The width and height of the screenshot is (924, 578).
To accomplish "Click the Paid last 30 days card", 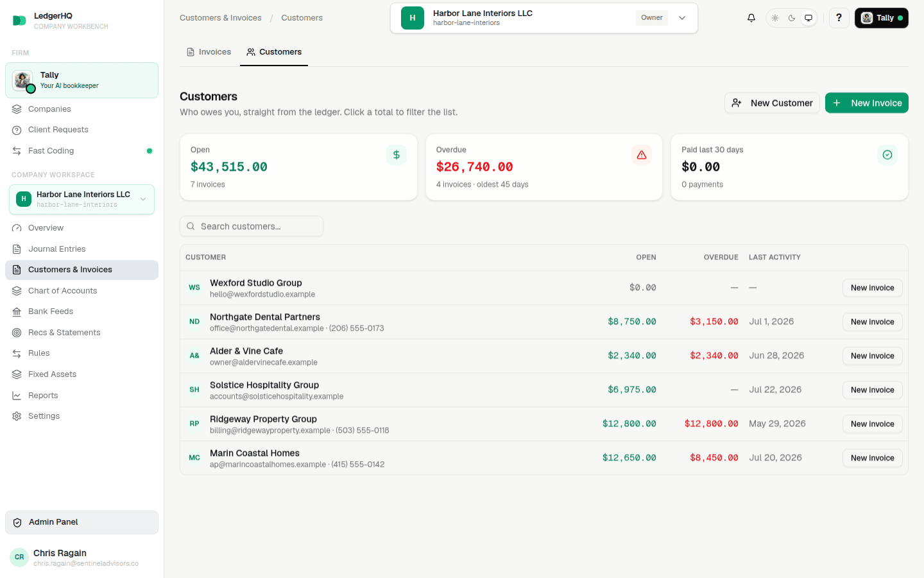I will pyautogui.click(x=789, y=167).
